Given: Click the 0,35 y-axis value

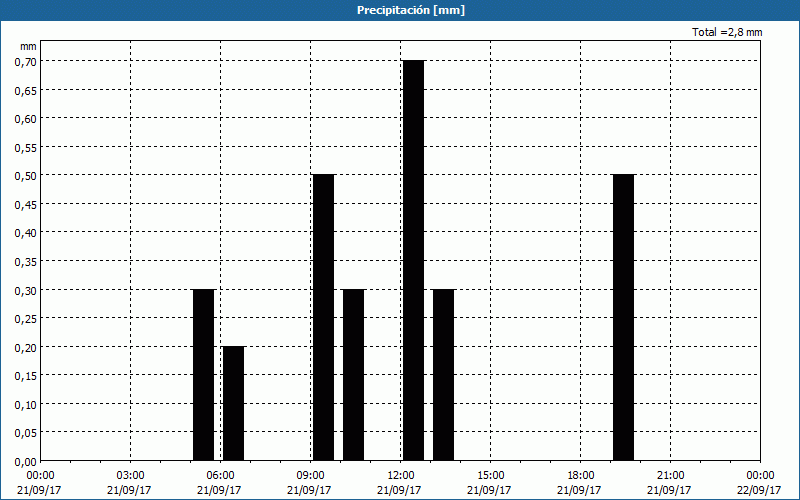Looking at the screenshot, I should [26, 262].
